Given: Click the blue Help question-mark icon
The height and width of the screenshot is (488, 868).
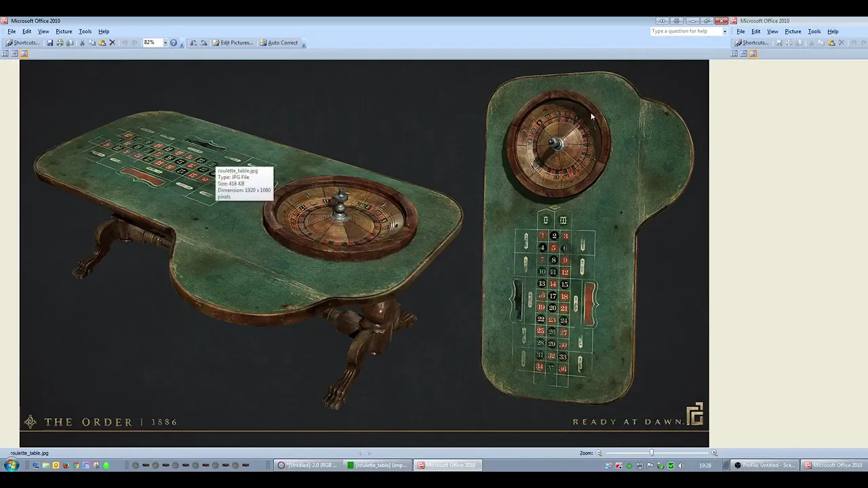Looking at the screenshot, I should (174, 43).
